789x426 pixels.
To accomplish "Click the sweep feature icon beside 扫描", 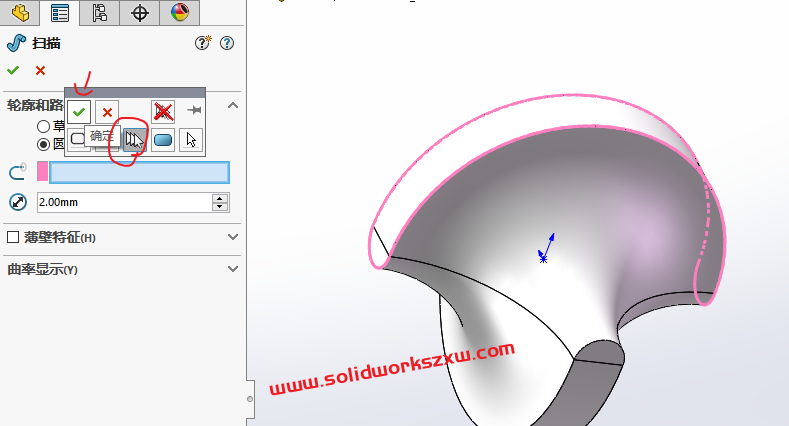I will 17,43.
